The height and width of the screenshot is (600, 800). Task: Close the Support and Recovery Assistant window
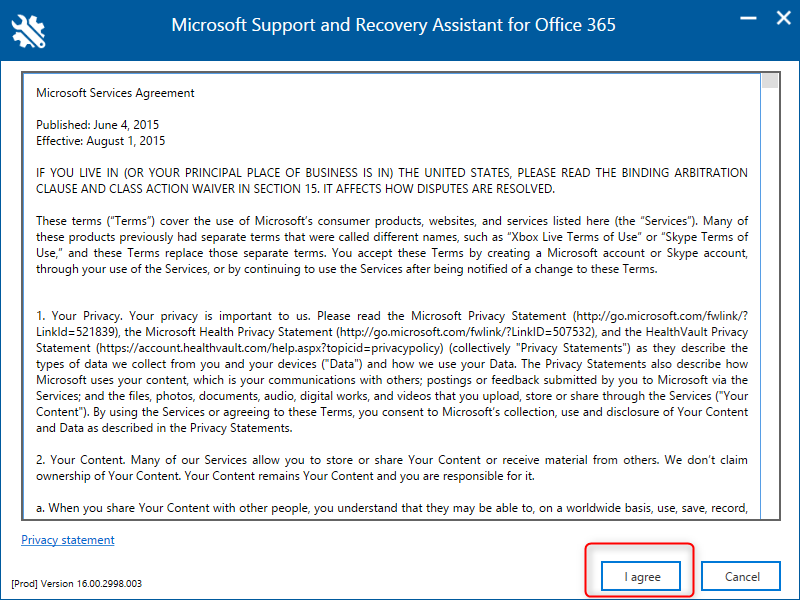point(784,18)
